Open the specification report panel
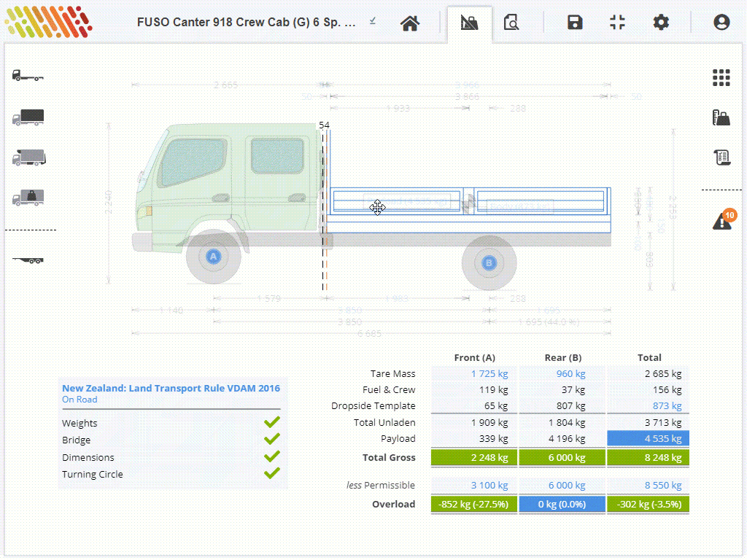The height and width of the screenshot is (560, 747). pyautogui.click(x=721, y=157)
